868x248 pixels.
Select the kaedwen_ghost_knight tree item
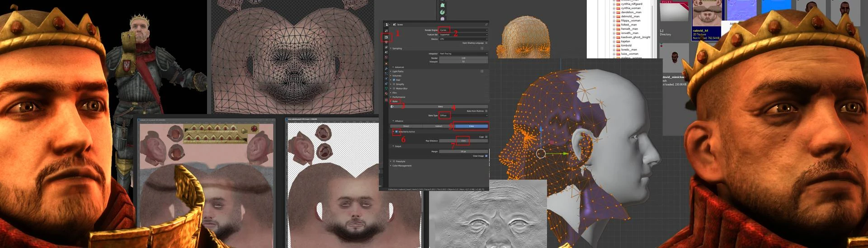tap(636, 37)
